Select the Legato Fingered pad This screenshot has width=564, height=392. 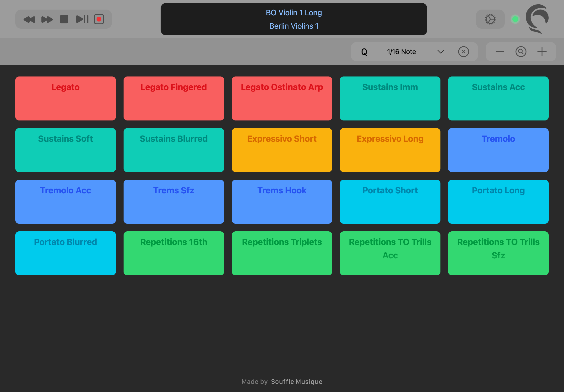click(x=174, y=98)
